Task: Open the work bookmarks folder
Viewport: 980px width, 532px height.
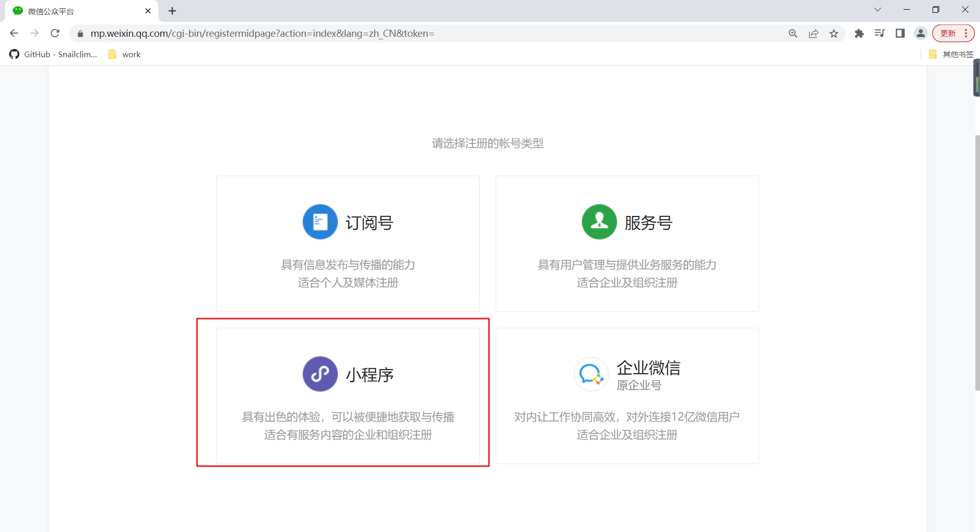Action: [x=125, y=54]
